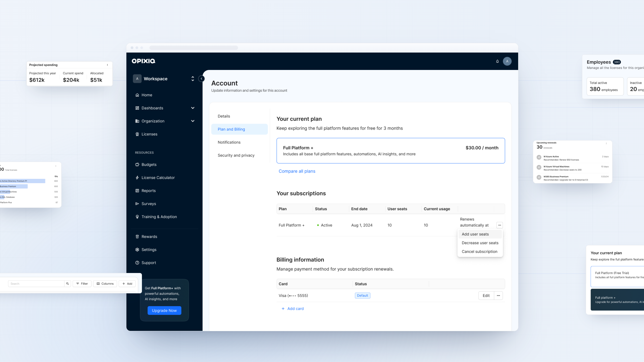Click the Compare all plans link
Image resolution: width=644 pixels, height=362 pixels.
coord(297,171)
